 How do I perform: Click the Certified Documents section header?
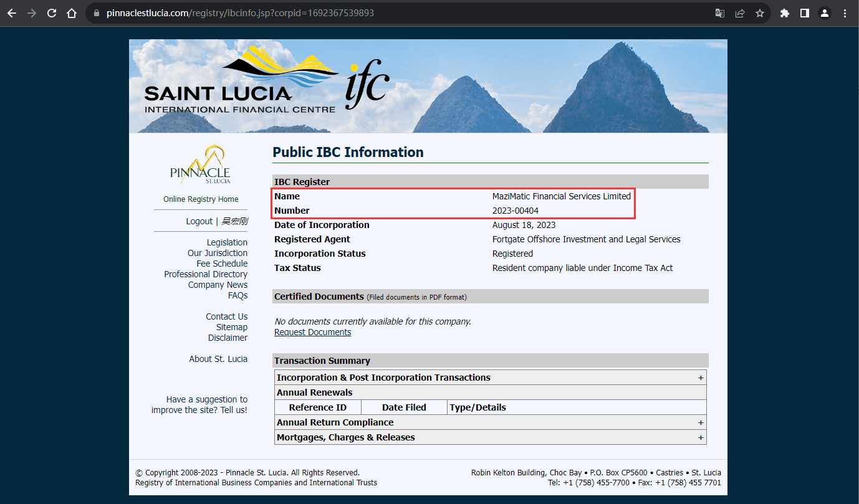pyautogui.click(x=491, y=297)
